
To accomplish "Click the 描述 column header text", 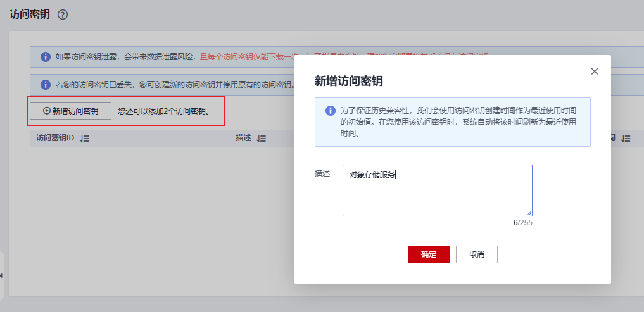I will (243, 138).
